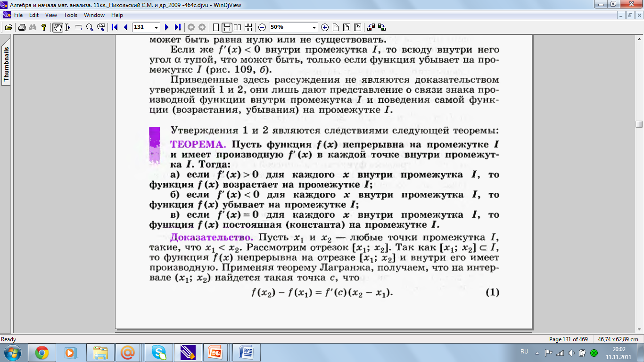Click the navigate Forward round button

coord(202,27)
